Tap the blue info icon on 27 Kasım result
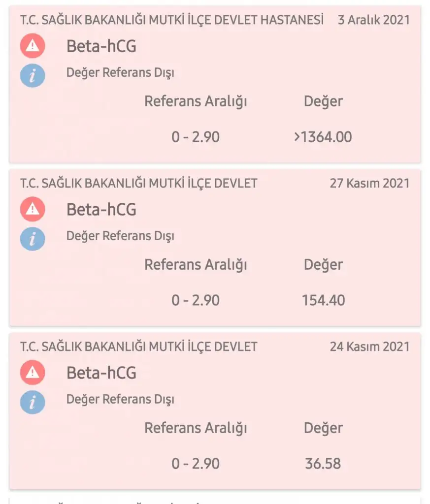 (x=33, y=239)
